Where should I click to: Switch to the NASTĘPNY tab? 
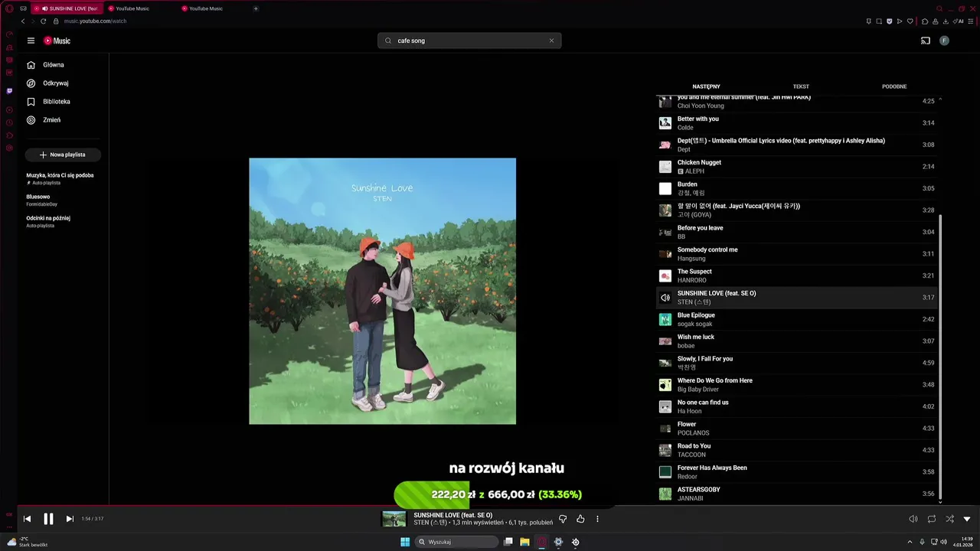coord(706,86)
